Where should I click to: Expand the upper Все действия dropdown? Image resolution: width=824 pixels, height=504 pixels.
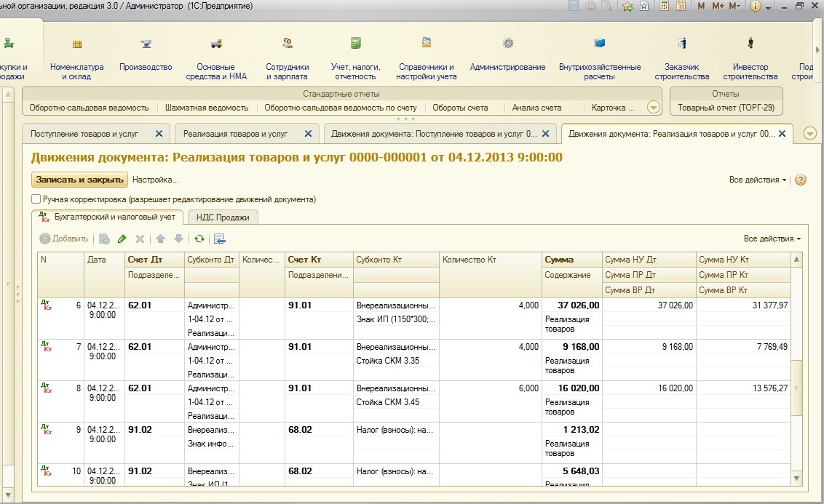(x=757, y=180)
